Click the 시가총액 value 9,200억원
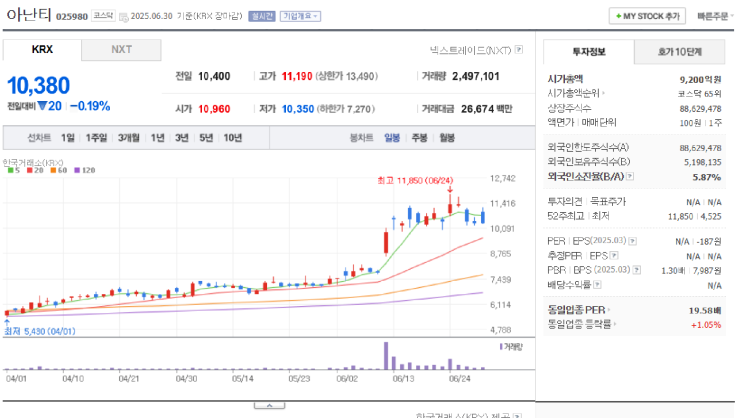 [x=700, y=80]
